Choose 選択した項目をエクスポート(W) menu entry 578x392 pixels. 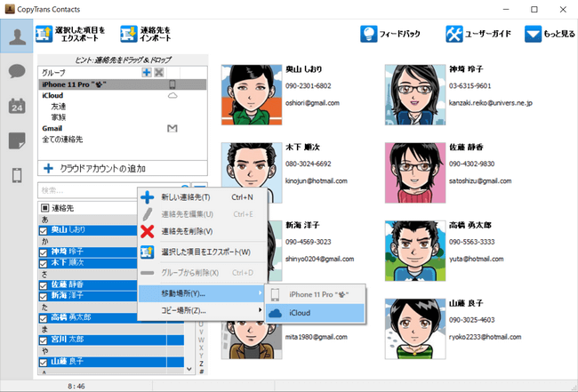(202, 252)
